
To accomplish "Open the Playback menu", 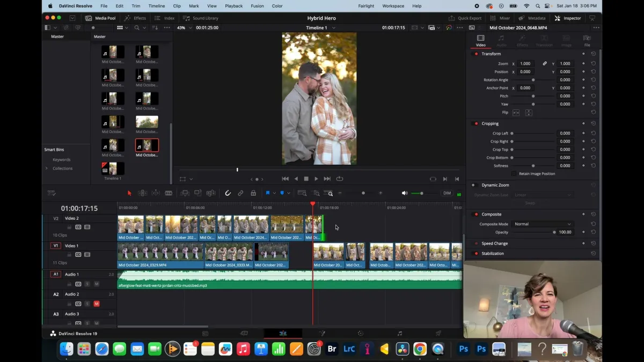I will coord(233,6).
